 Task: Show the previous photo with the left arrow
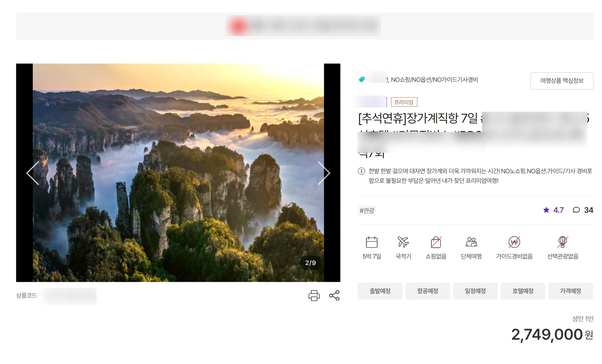32,173
